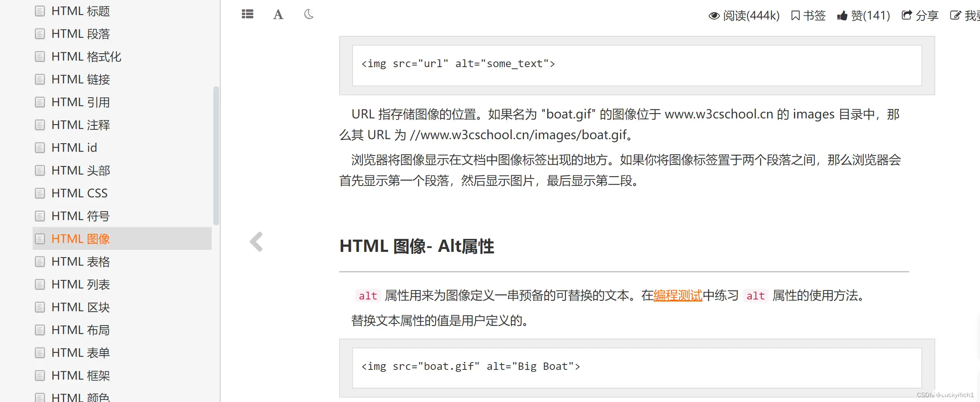Click the text 替换文本属性的值是用户定义的

(x=440, y=321)
